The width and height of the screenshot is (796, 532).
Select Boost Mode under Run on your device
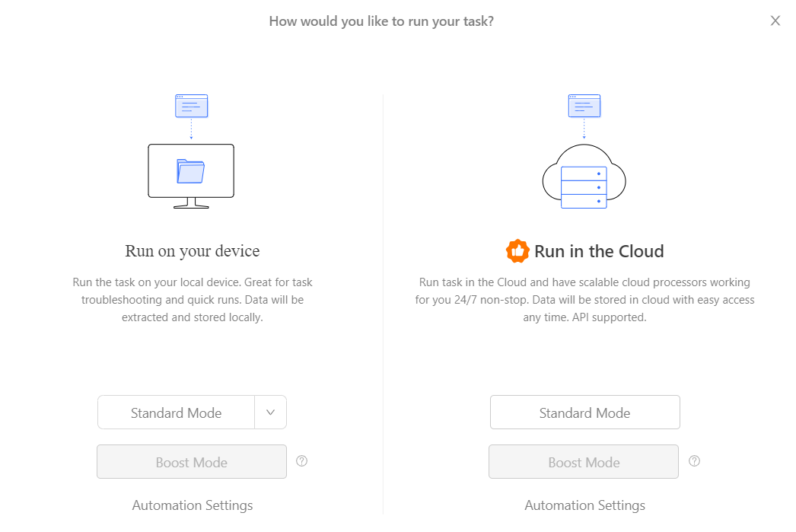click(192, 462)
